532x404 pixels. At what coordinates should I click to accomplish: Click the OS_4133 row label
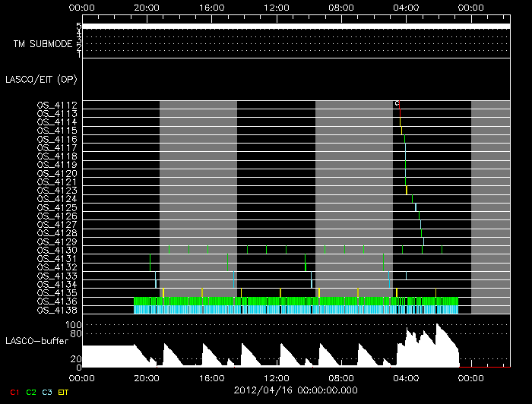pyautogui.click(x=57, y=276)
